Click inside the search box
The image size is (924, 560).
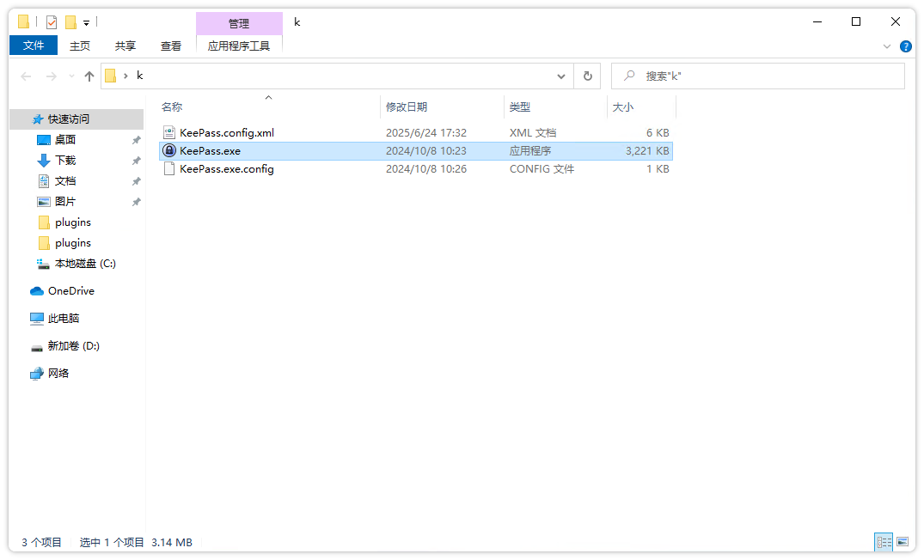(x=756, y=76)
